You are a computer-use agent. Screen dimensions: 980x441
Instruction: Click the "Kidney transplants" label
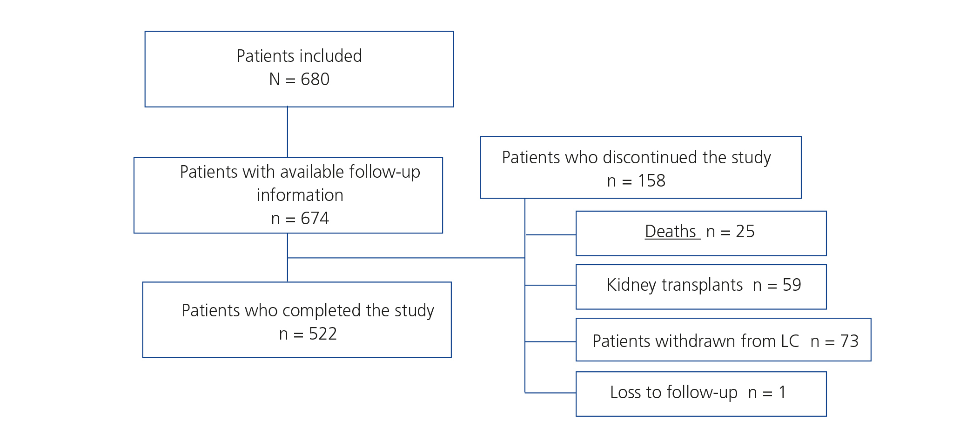tap(674, 285)
